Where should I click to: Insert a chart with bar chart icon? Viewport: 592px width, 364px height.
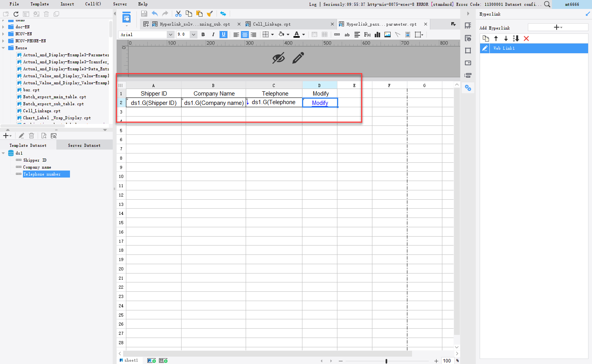click(x=377, y=35)
